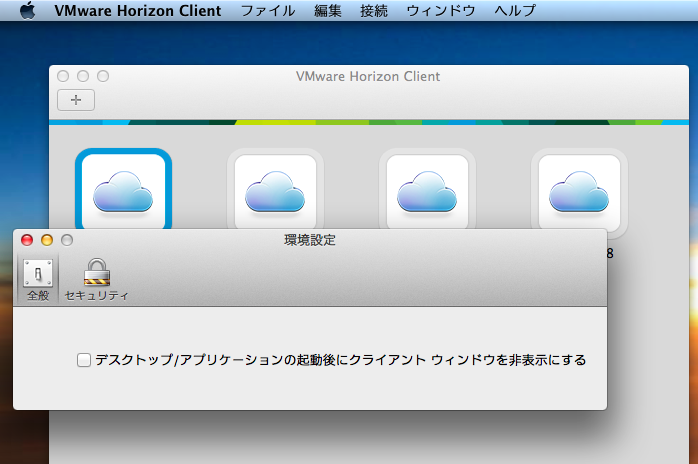Click the VMware Horizon Client window title
698x464 pixels.
(368, 77)
